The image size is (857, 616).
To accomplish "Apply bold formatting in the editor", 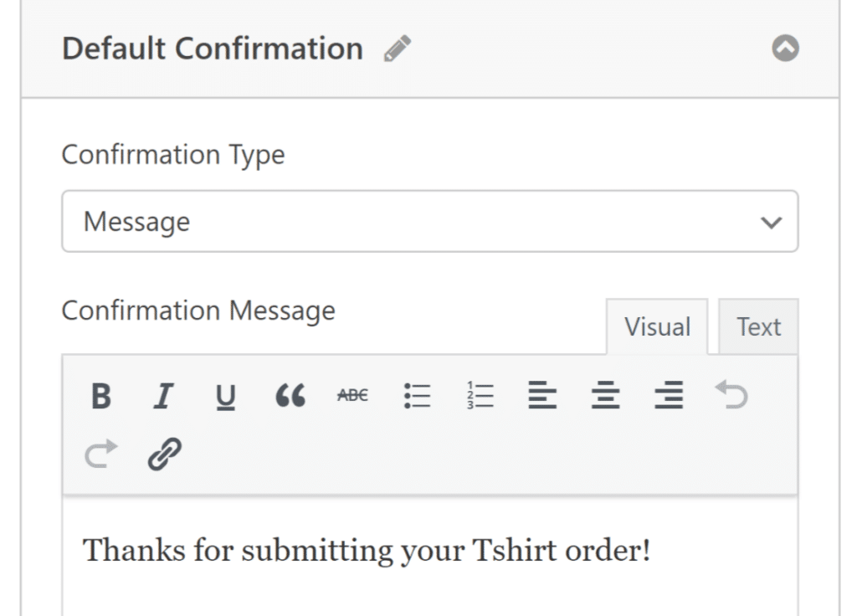I will 100,396.
